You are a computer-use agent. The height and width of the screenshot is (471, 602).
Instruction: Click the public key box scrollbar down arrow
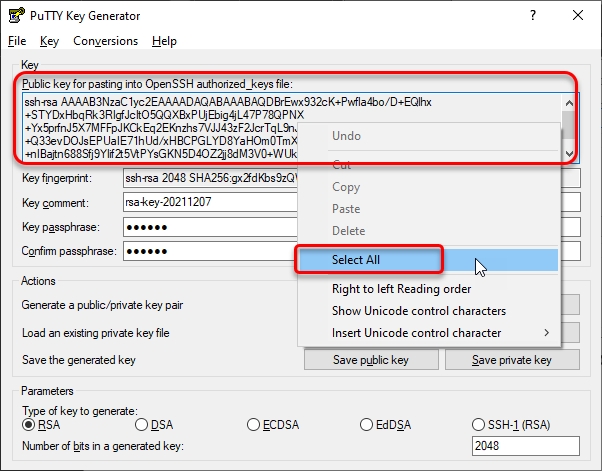click(568, 152)
